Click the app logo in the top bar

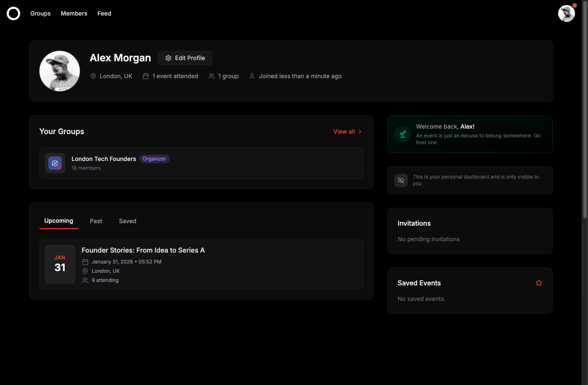[13, 13]
